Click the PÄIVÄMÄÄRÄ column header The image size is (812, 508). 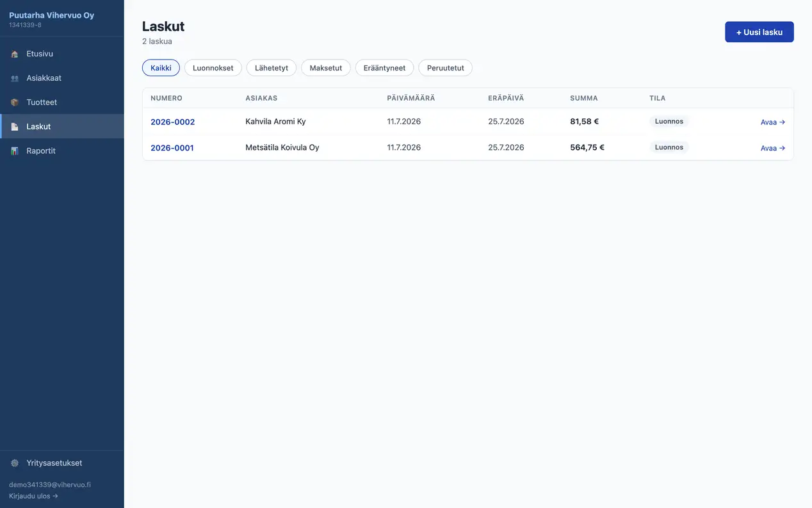411,98
